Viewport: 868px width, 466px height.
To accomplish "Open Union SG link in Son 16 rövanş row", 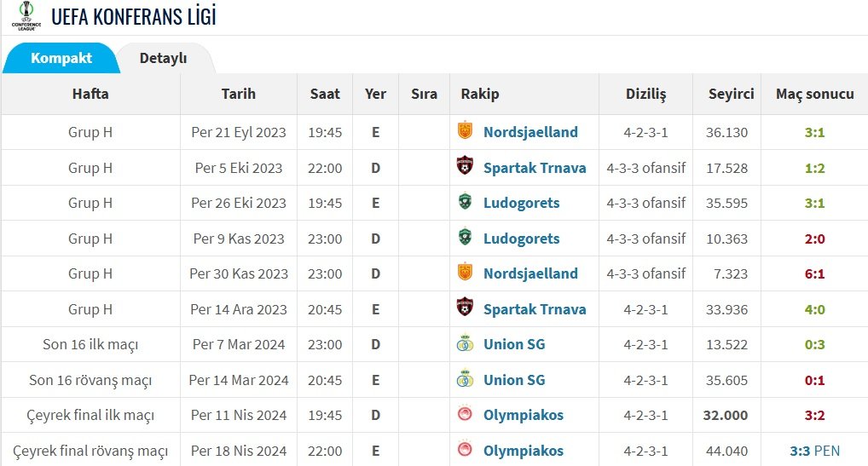I will click(514, 380).
